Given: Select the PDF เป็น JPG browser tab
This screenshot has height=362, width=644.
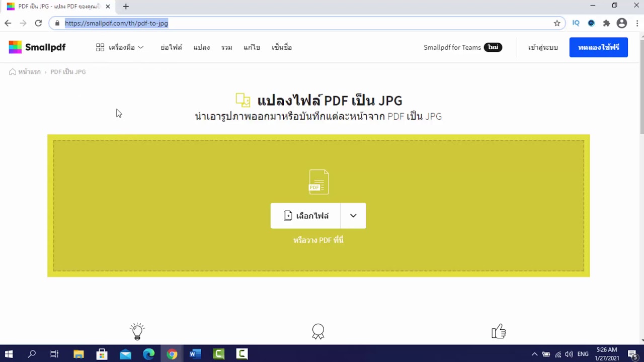Looking at the screenshot, I should (x=59, y=7).
